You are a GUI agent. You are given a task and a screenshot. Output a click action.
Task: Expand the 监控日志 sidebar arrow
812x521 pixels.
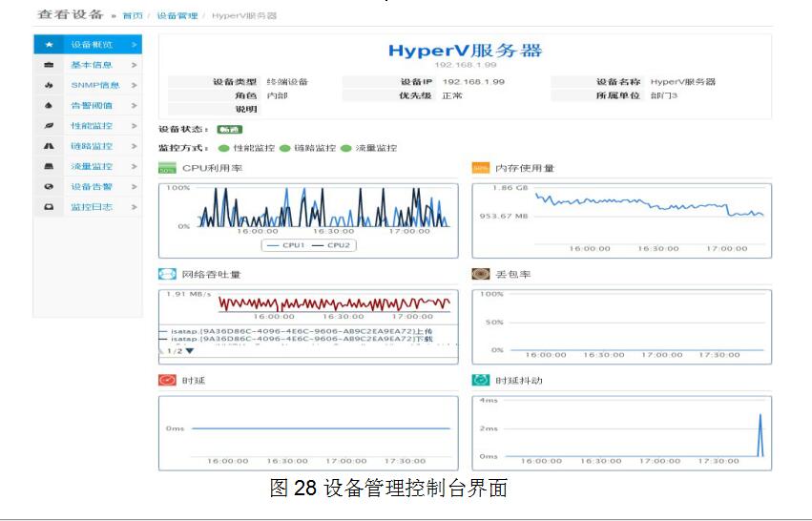(x=134, y=207)
